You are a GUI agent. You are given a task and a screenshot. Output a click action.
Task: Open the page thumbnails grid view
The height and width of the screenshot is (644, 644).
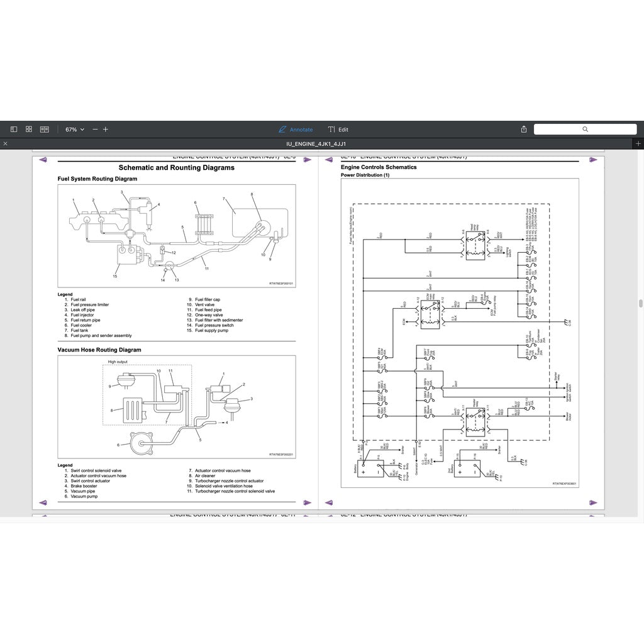pos(28,128)
